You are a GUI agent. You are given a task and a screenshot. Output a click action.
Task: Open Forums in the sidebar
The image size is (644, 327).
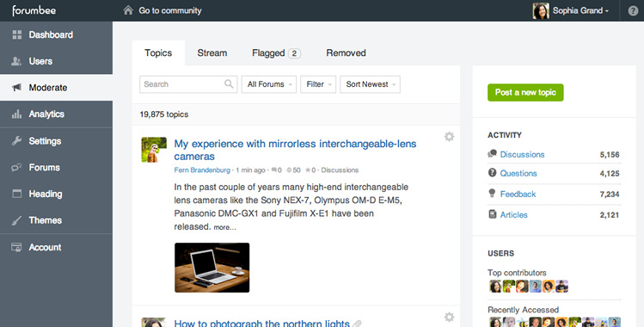pyautogui.click(x=56, y=167)
